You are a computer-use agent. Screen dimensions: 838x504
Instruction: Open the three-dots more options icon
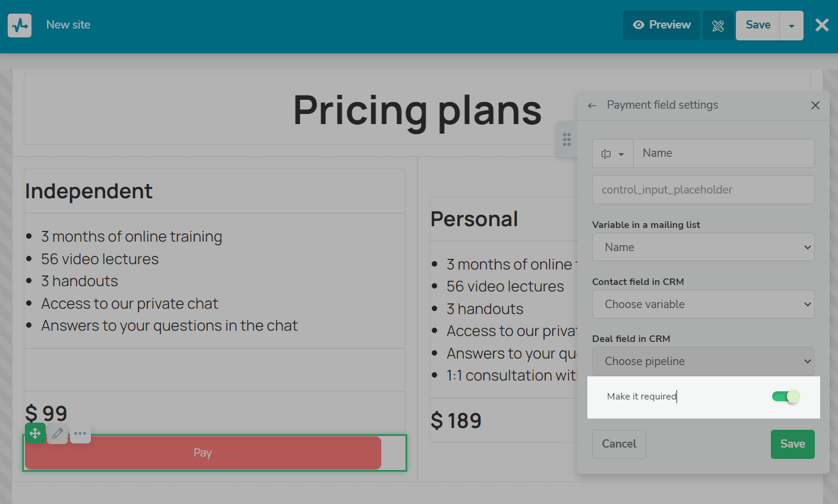pos(80,433)
